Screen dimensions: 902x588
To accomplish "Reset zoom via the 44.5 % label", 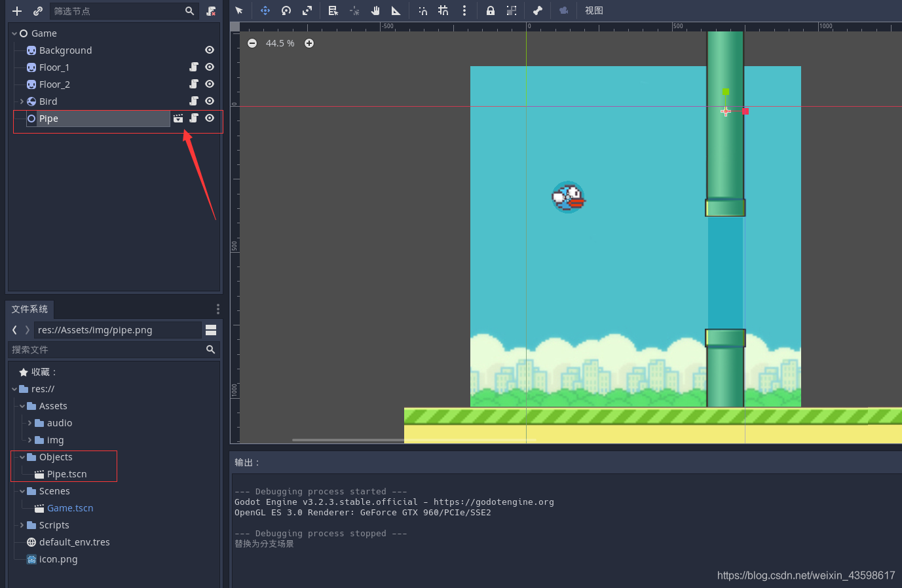I will click(280, 43).
